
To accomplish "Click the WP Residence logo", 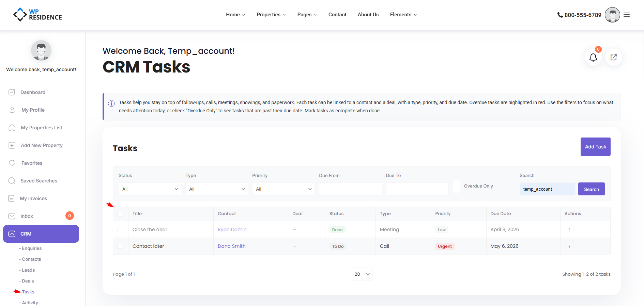I will pyautogui.click(x=37, y=15).
